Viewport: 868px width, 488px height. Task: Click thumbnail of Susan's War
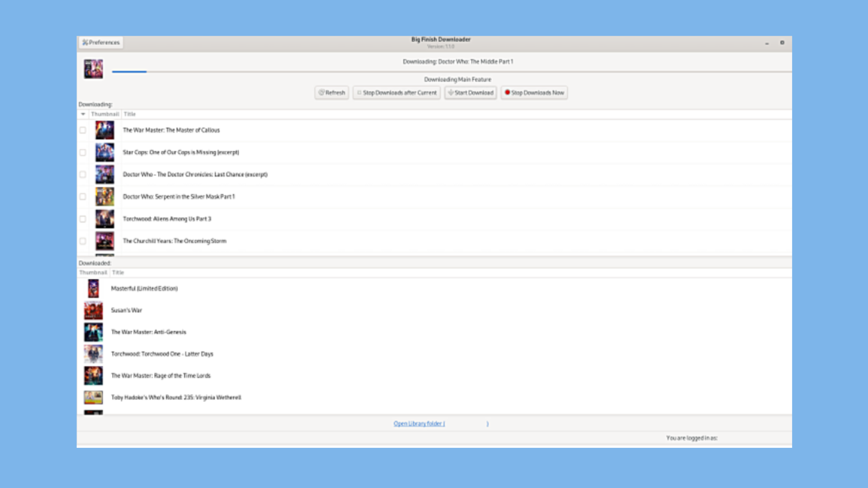pos(93,310)
